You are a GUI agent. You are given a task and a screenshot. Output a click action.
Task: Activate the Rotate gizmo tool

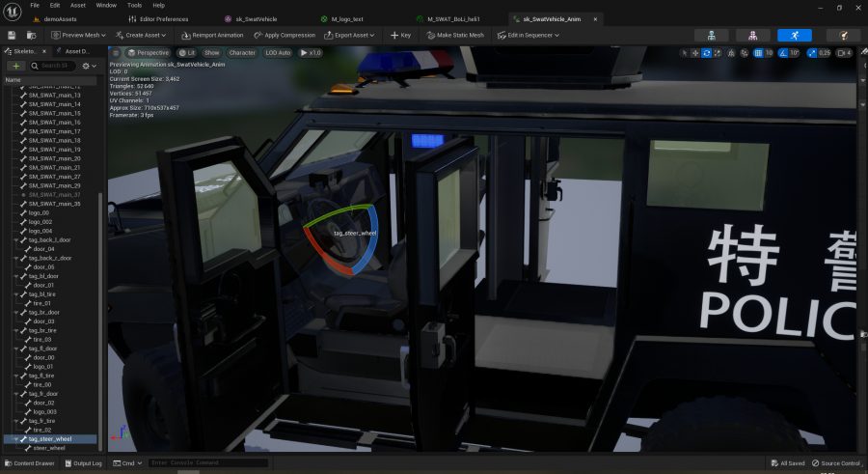pyautogui.click(x=706, y=53)
